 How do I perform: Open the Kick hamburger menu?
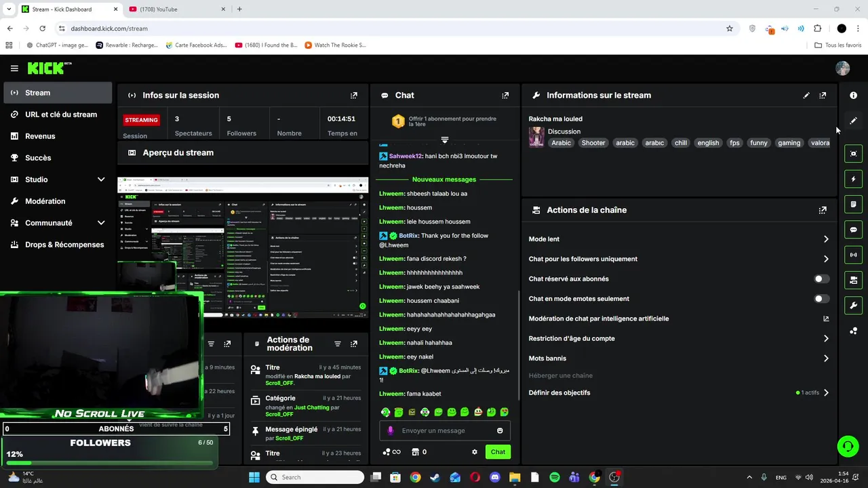point(14,68)
